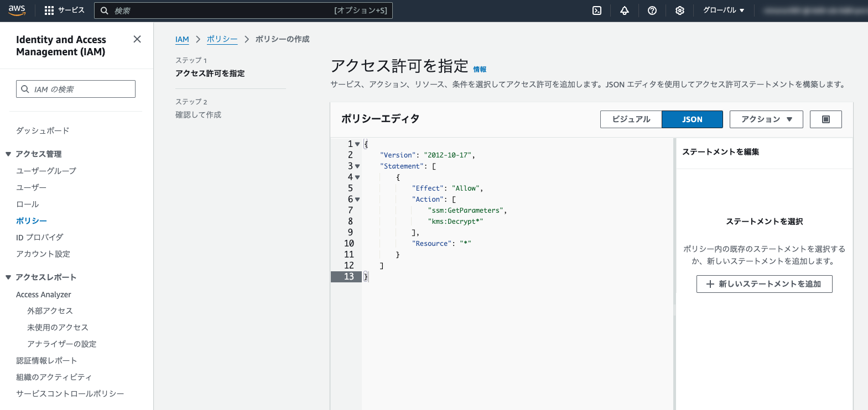Screen dimensions: 868x410
Task: Open Account settings in the sidebar
Action: 43,254
